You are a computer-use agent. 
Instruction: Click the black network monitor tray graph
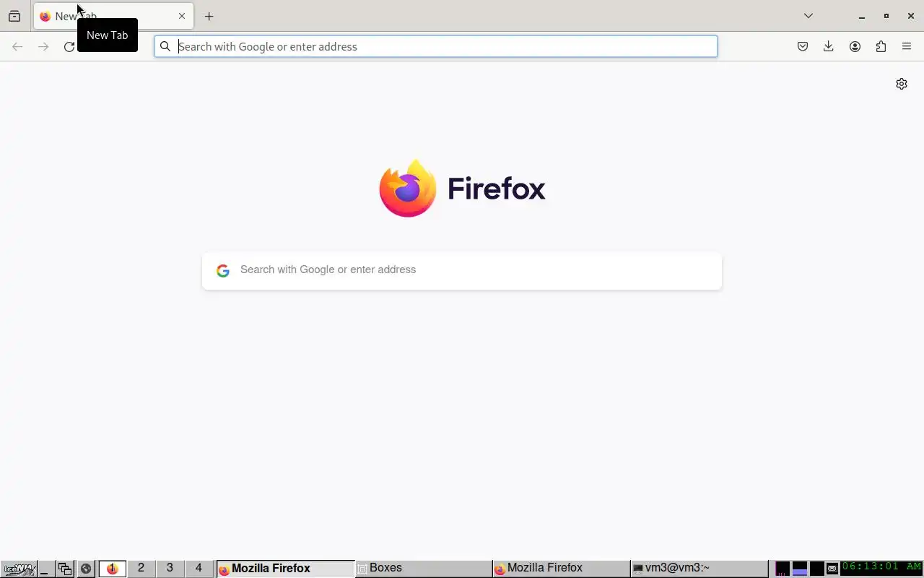point(817,569)
